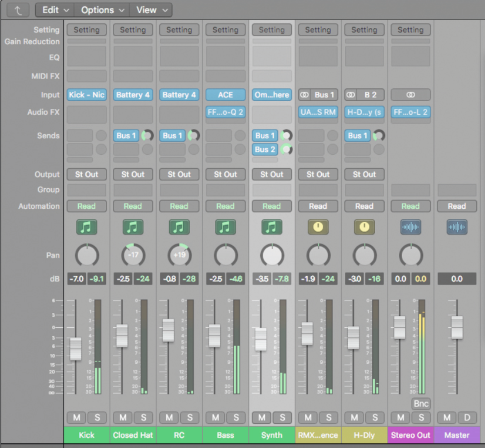Open the Synth channel St Out output menu

pyautogui.click(x=272, y=174)
